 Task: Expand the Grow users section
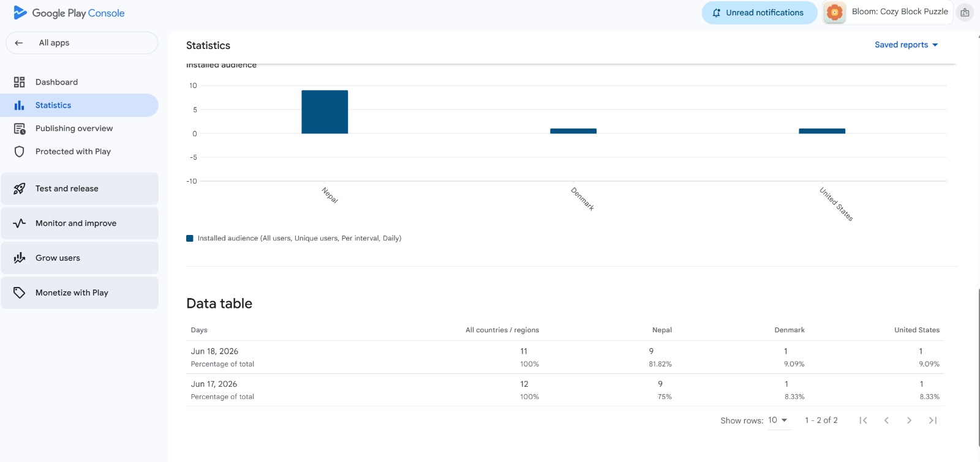[x=80, y=258]
